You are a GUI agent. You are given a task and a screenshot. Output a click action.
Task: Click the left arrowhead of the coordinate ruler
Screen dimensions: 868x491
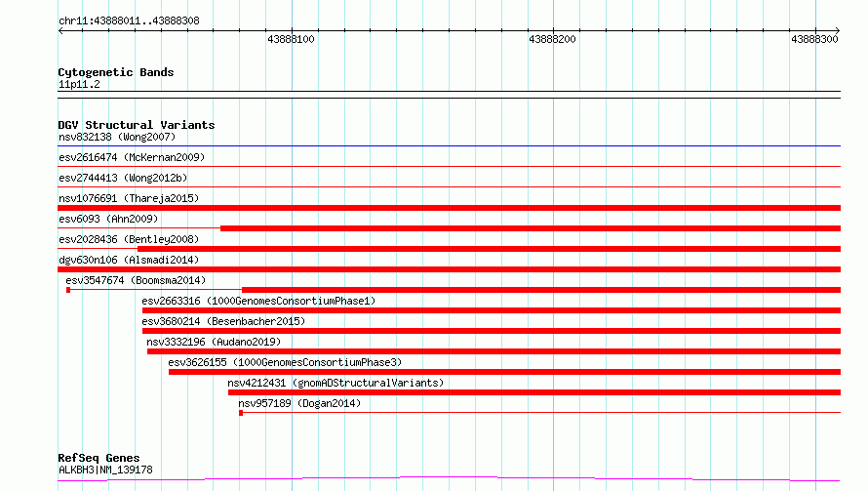click(x=60, y=31)
